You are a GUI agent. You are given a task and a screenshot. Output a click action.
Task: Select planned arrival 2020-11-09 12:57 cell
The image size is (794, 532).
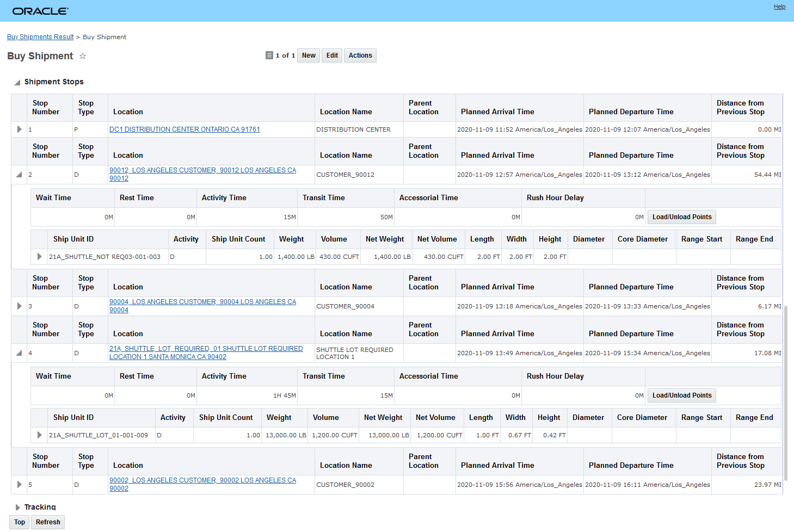click(x=520, y=175)
